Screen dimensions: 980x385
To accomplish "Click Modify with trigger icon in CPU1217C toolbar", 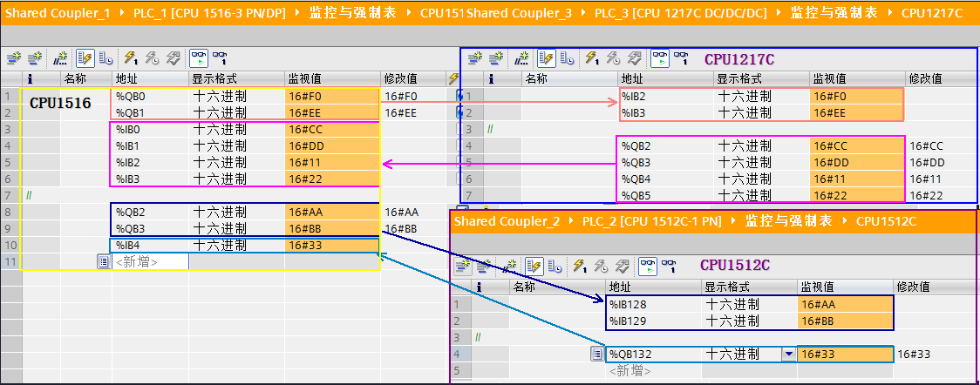I will click(x=613, y=58).
